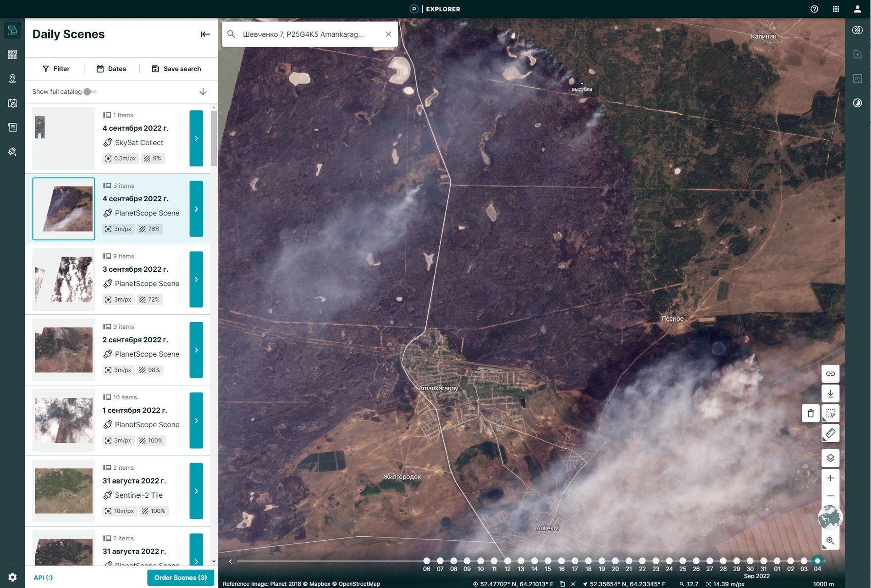Click the download imagery icon
871x588 pixels.
(830, 394)
